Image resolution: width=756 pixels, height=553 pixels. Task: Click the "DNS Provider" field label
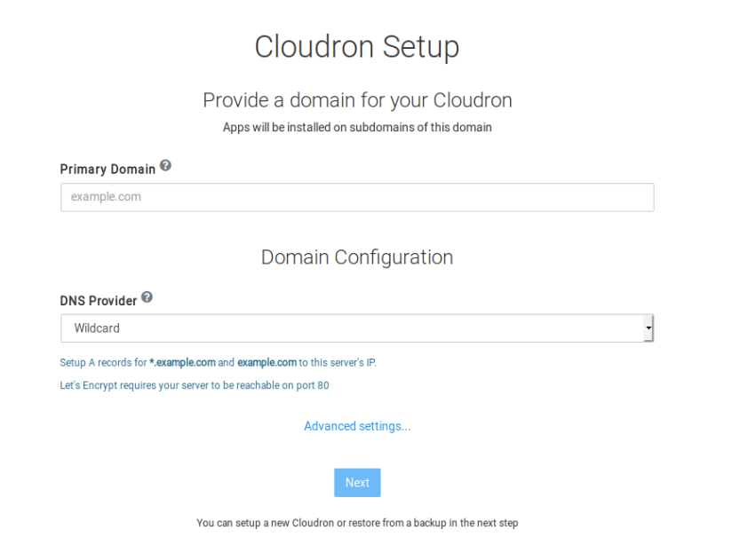[x=99, y=301]
